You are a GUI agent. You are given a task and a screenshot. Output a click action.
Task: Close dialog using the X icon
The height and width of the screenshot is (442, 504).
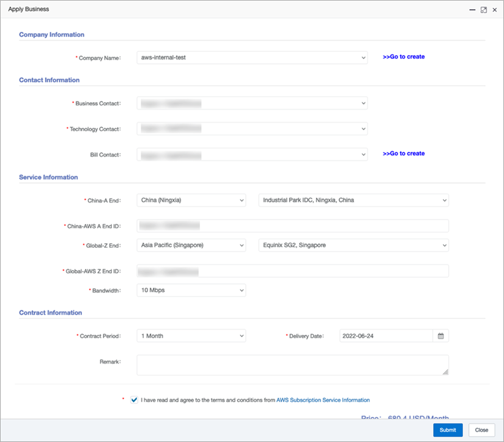coord(495,10)
